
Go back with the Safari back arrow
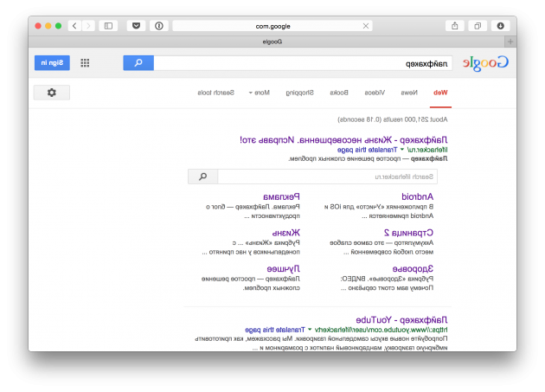tap(74, 26)
